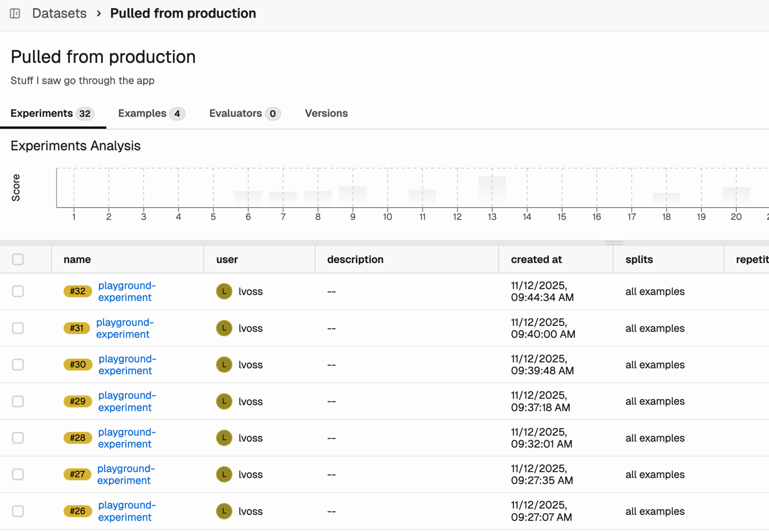Screen dimensions: 769x532
Task: Open the Evaluators tab
Action: [x=244, y=113]
